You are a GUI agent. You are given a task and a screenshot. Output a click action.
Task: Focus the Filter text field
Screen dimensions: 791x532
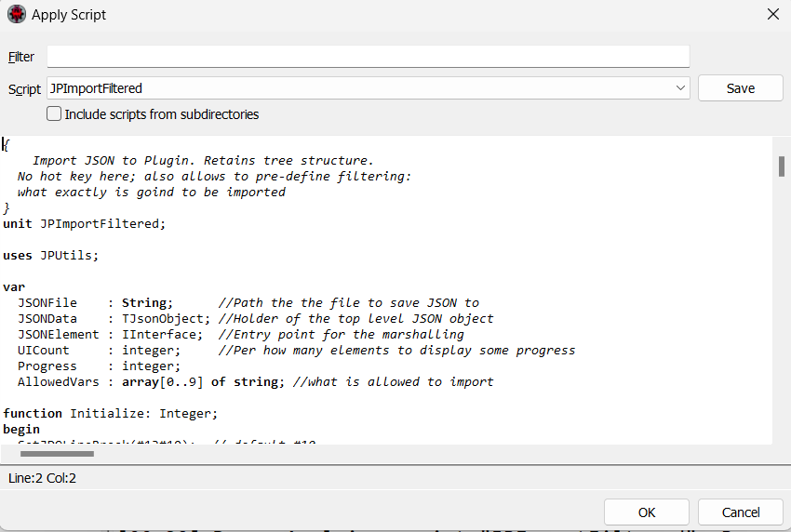pos(369,57)
